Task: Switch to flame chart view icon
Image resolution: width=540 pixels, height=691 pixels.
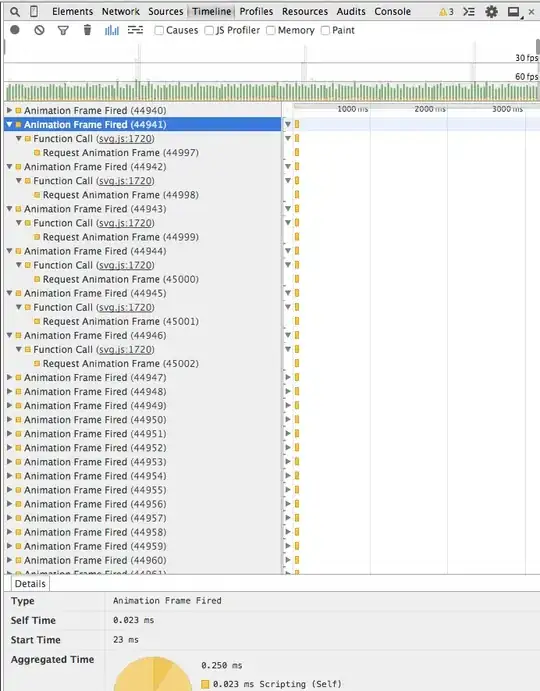Action: 135,30
